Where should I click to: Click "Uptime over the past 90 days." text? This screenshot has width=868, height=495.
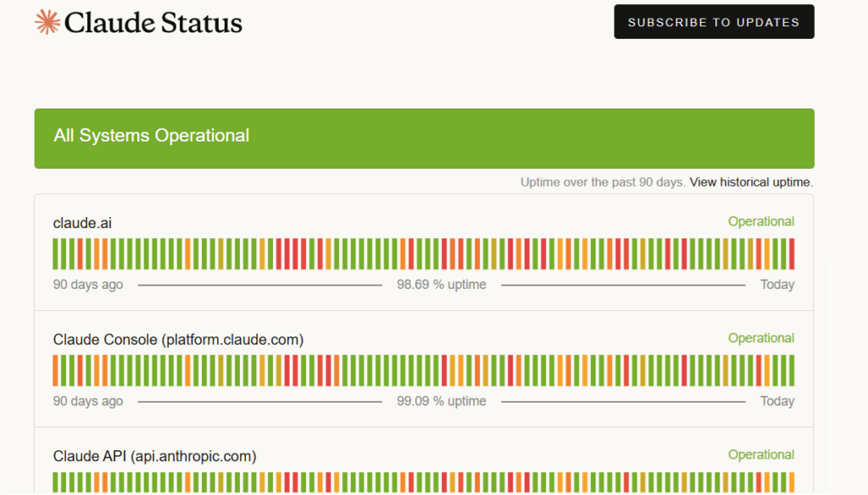(x=603, y=182)
